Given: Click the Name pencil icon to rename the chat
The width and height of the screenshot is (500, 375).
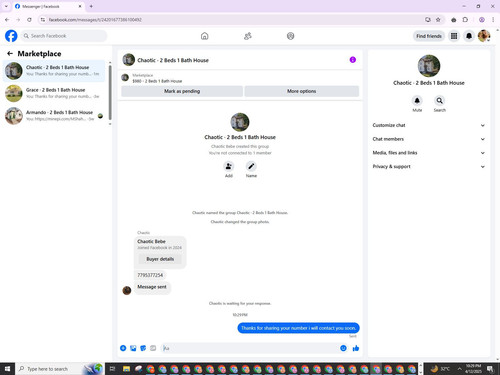Looking at the screenshot, I should (251, 166).
